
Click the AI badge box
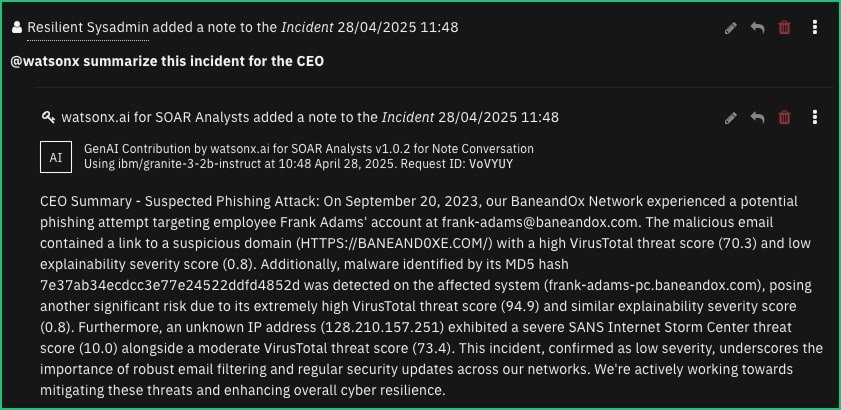click(x=56, y=157)
